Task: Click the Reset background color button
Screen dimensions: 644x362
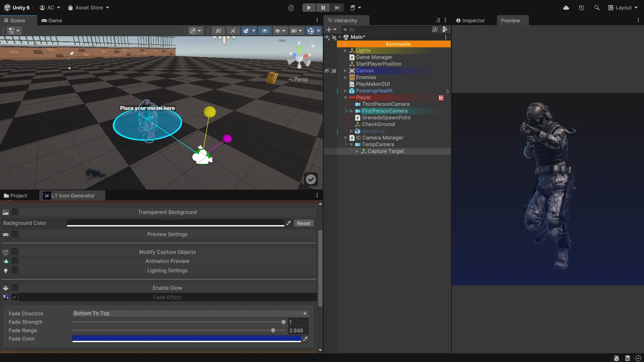Action: tap(303, 223)
